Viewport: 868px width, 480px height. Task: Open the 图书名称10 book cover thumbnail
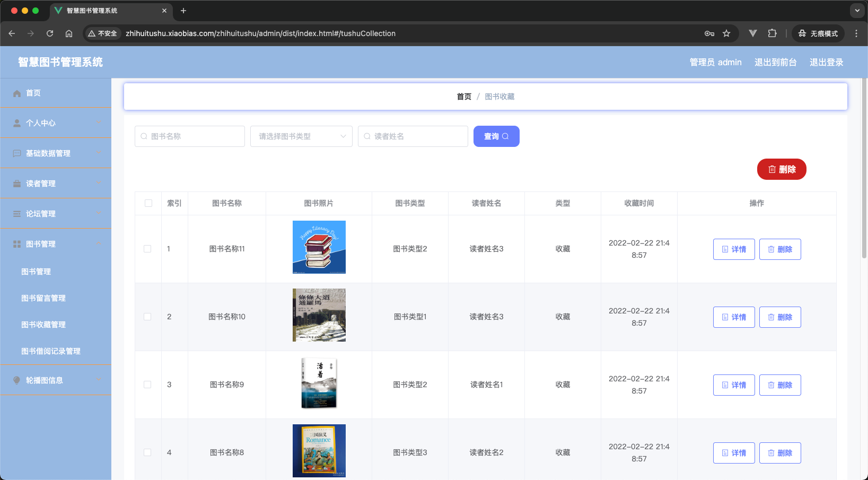319,315
